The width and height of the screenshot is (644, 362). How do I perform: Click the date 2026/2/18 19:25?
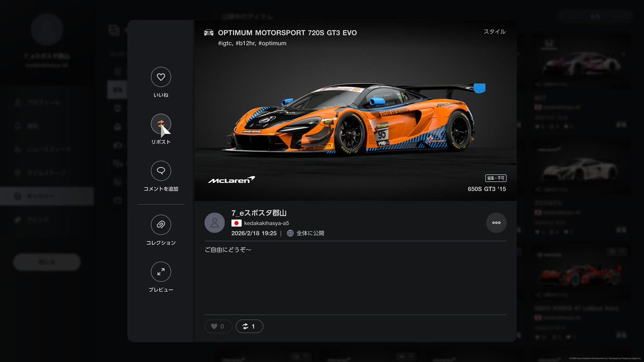tap(254, 233)
